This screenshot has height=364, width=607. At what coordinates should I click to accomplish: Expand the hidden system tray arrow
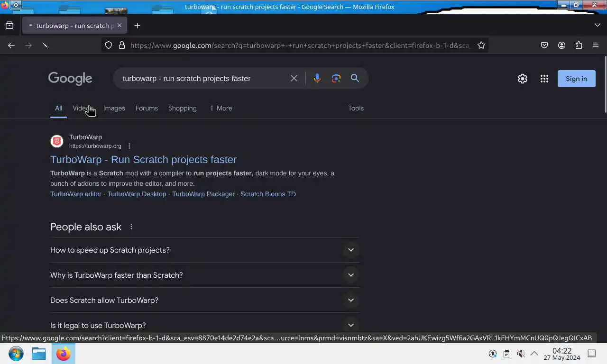[534, 354]
